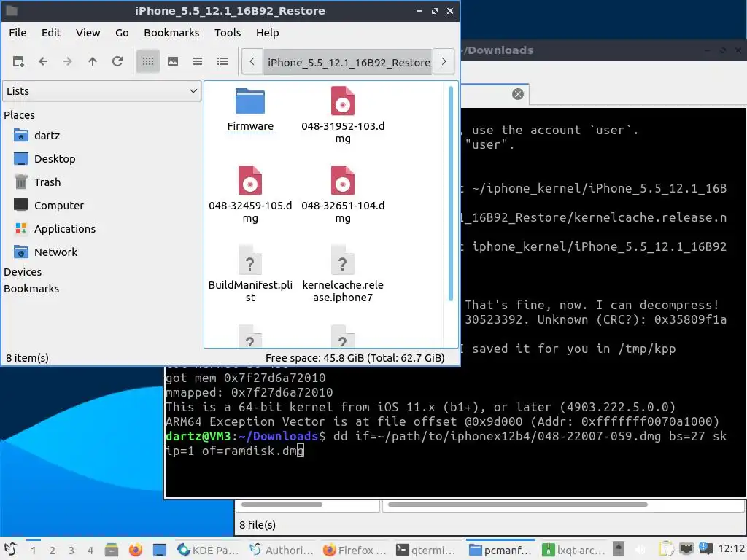This screenshot has height=560, width=747.
Task: Switch to virtual desktop 4
Action: click(90, 550)
